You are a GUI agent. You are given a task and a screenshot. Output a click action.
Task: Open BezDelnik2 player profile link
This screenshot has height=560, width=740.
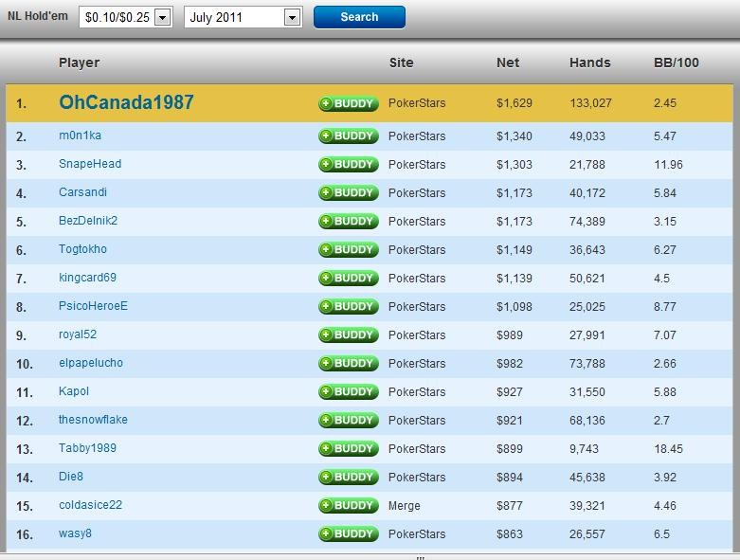pyautogui.click(x=88, y=221)
